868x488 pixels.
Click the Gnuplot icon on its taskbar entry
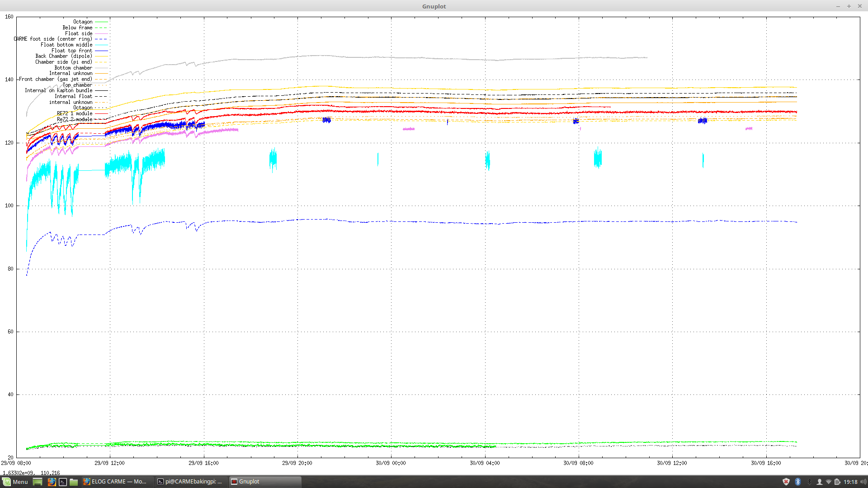tap(234, 482)
